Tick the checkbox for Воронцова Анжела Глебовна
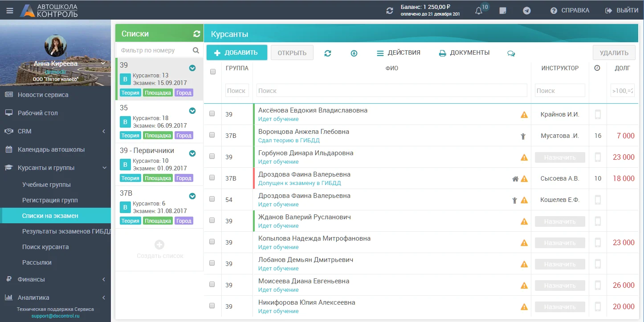 [x=212, y=135]
